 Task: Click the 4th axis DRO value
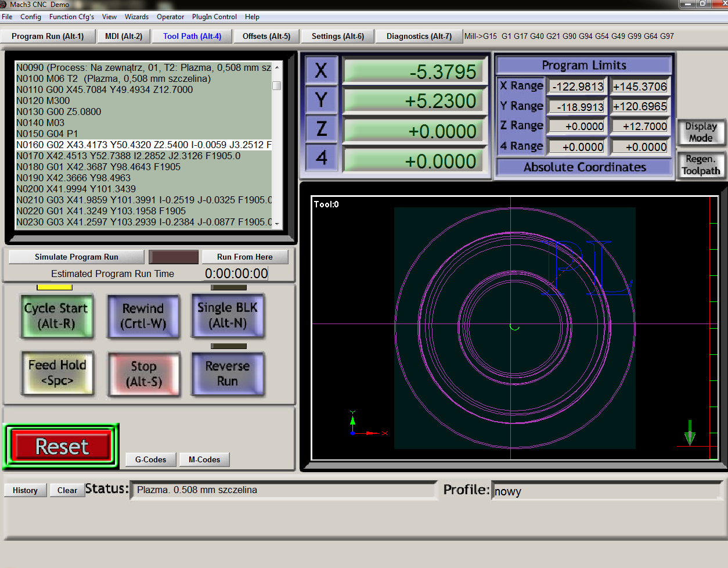413,160
